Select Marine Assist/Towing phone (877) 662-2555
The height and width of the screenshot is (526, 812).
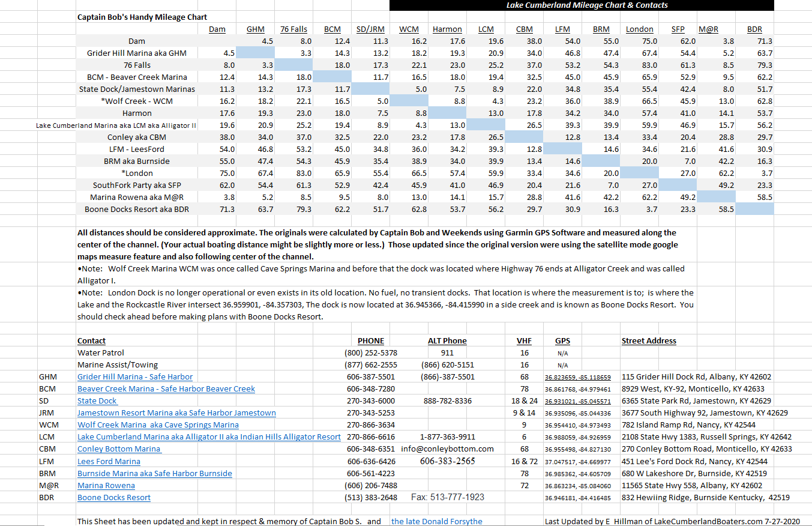coord(371,365)
